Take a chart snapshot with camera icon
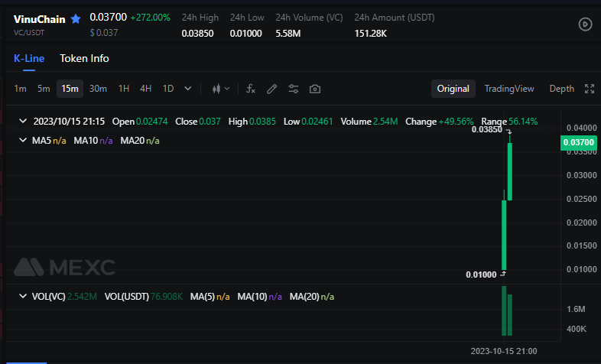601x364 pixels. click(315, 89)
